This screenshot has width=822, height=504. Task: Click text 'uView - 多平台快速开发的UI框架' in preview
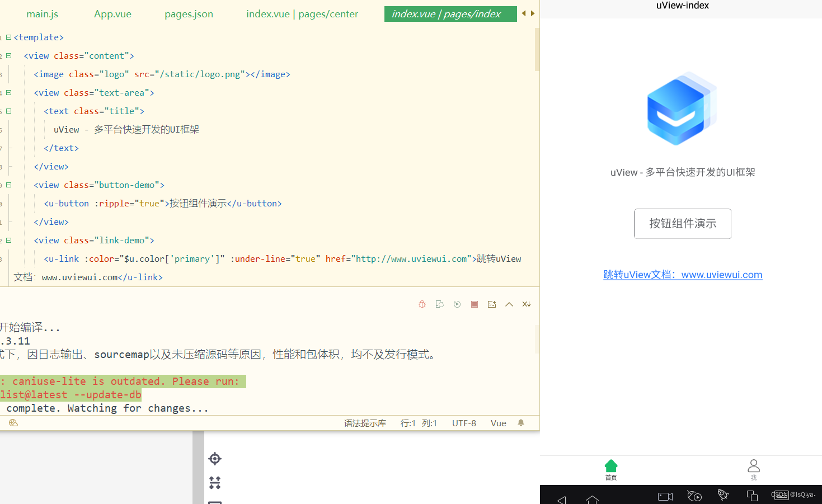[683, 172]
